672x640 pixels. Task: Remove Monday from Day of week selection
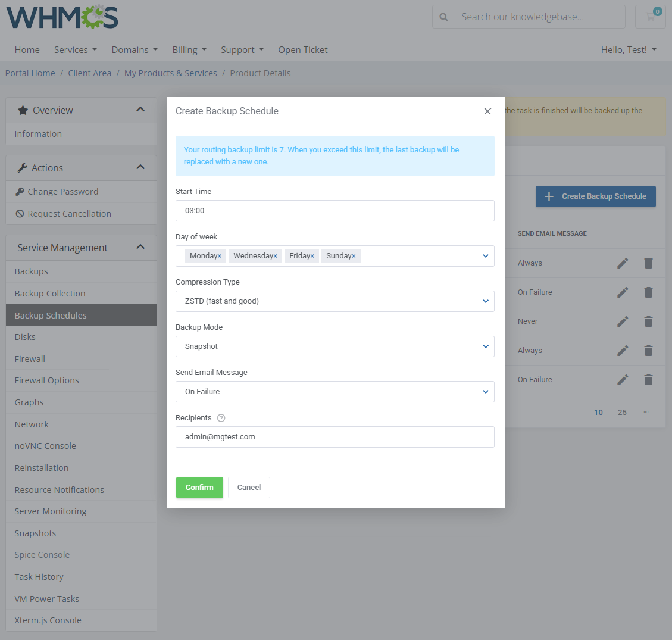218,255
